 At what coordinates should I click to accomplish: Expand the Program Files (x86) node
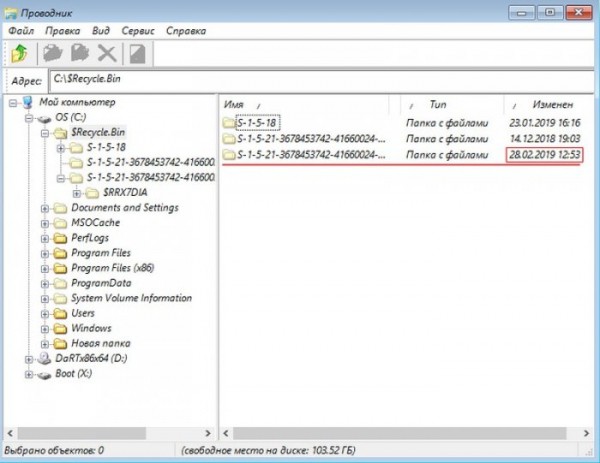45,269
